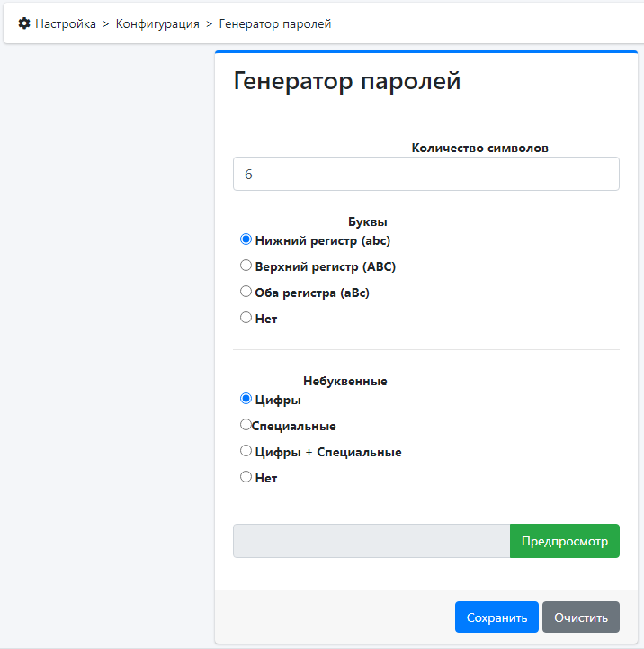Screen dimensions: 644x649
Task: Click the gear icon in the breadcrumb
Action: pyautogui.click(x=24, y=23)
